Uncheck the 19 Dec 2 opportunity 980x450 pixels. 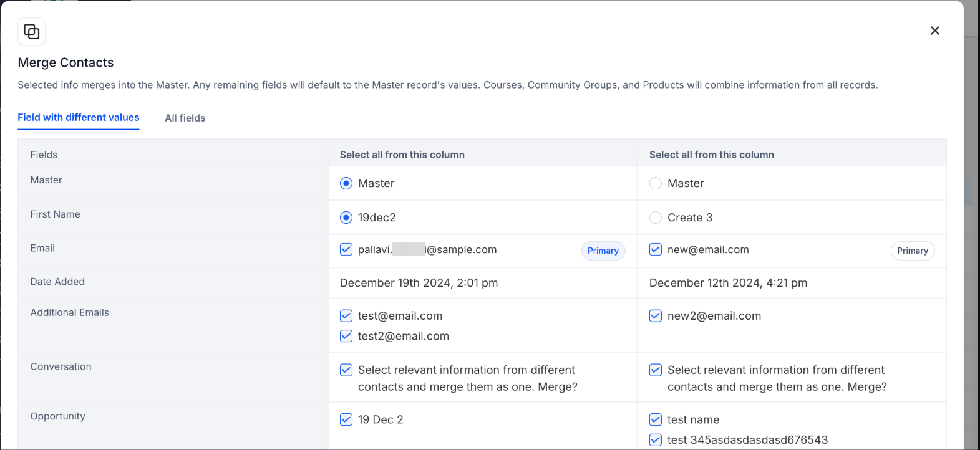click(x=346, y=419)
